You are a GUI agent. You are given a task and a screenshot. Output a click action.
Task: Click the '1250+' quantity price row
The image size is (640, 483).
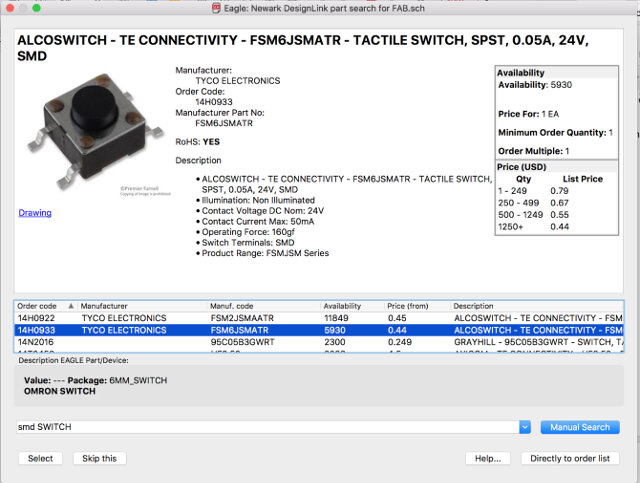click(533, 227)
